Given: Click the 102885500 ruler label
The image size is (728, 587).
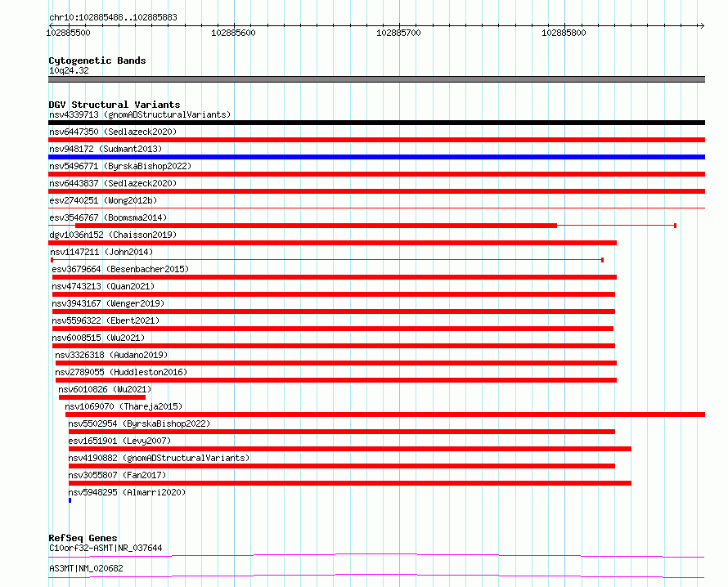Looking at the screenshot, I should coord(68,33).
